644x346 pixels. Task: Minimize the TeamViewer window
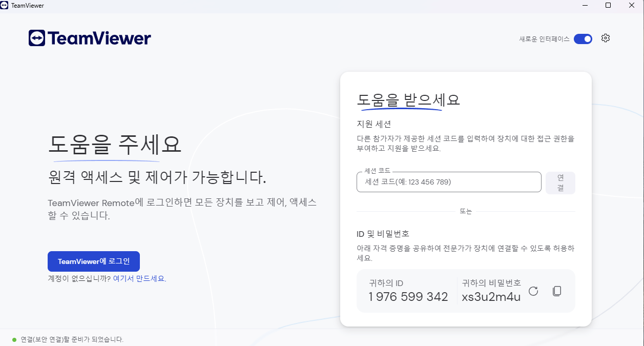(584, 5)
